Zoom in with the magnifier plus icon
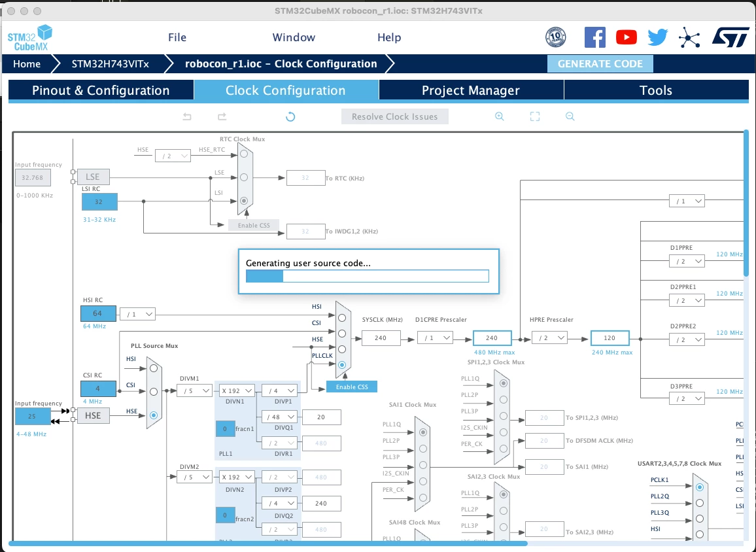Image resolution: width=756 pixels, height=552 pixels. click(x=500, y=116)
